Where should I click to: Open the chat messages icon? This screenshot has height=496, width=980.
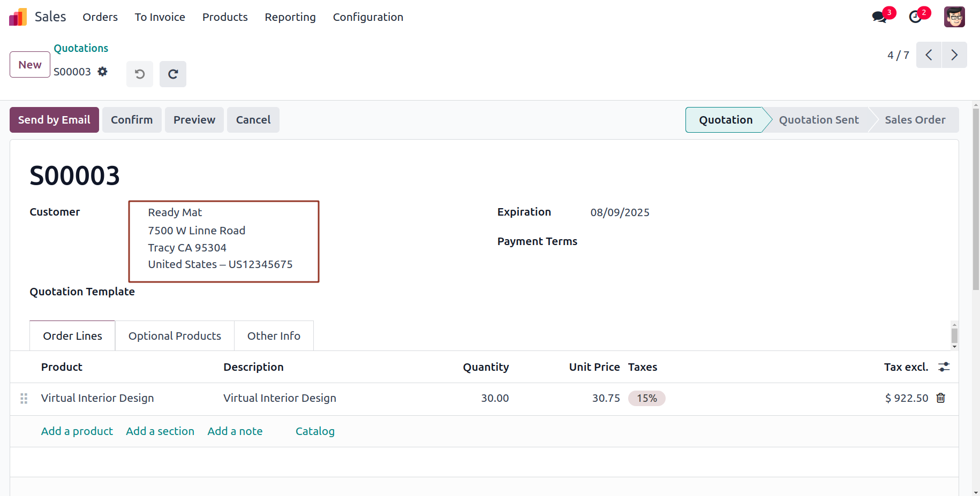pos(879,17)
